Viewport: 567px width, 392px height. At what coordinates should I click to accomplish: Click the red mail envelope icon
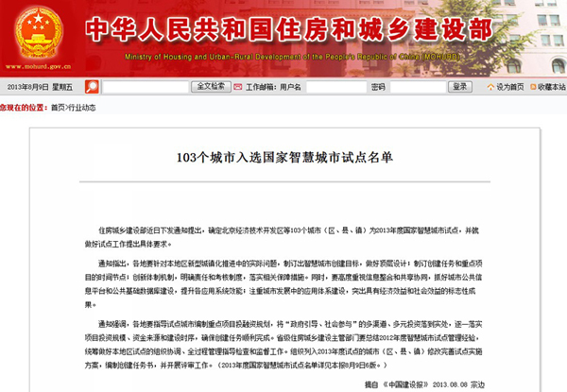(x=237, y=87)
